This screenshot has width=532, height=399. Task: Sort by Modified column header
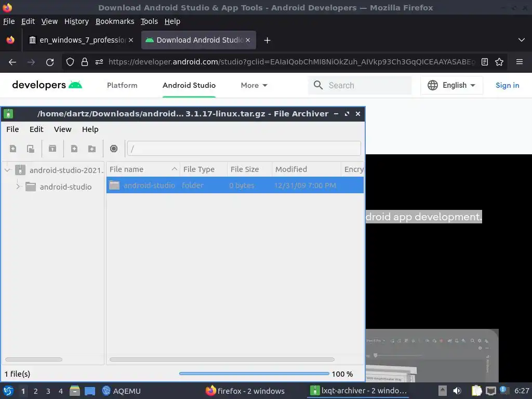(x=307, y=169)
